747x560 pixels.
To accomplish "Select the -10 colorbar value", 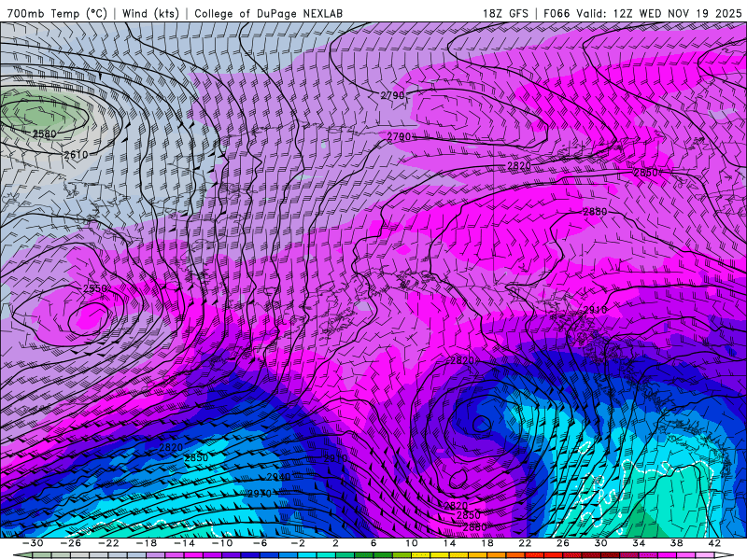I will pos(222,543).
